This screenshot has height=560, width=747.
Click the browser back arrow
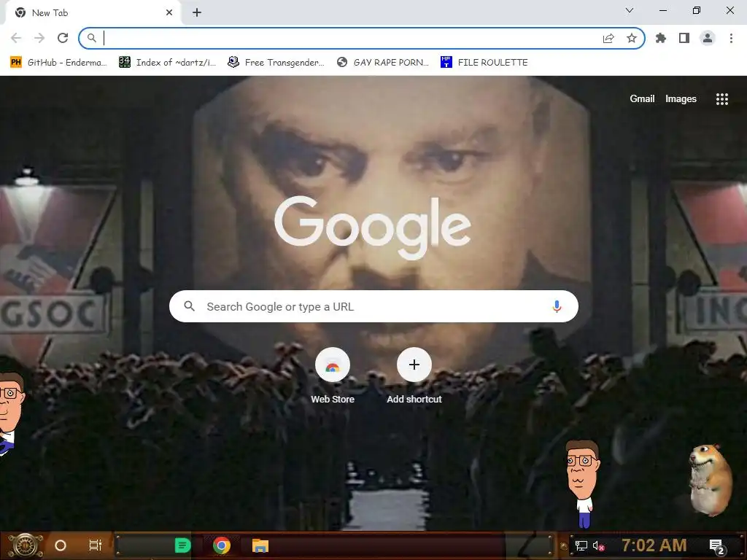16,38
